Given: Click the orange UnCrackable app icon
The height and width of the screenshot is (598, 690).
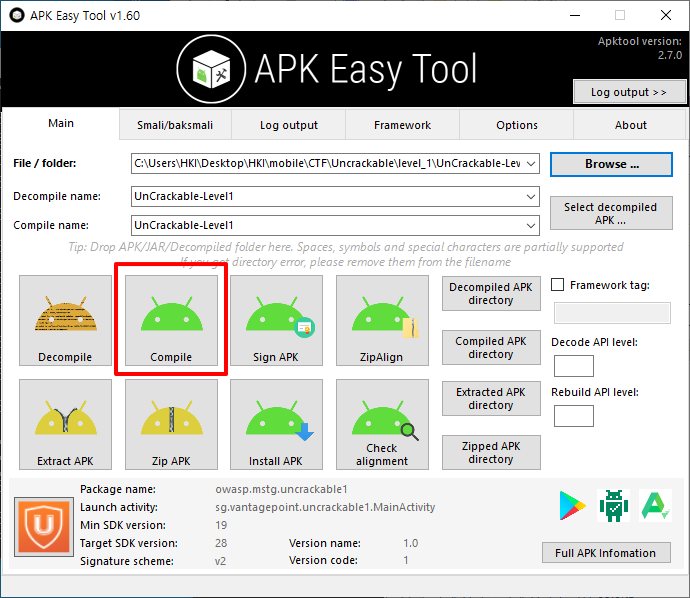Looking at the screenshot, I should point(44,527).
